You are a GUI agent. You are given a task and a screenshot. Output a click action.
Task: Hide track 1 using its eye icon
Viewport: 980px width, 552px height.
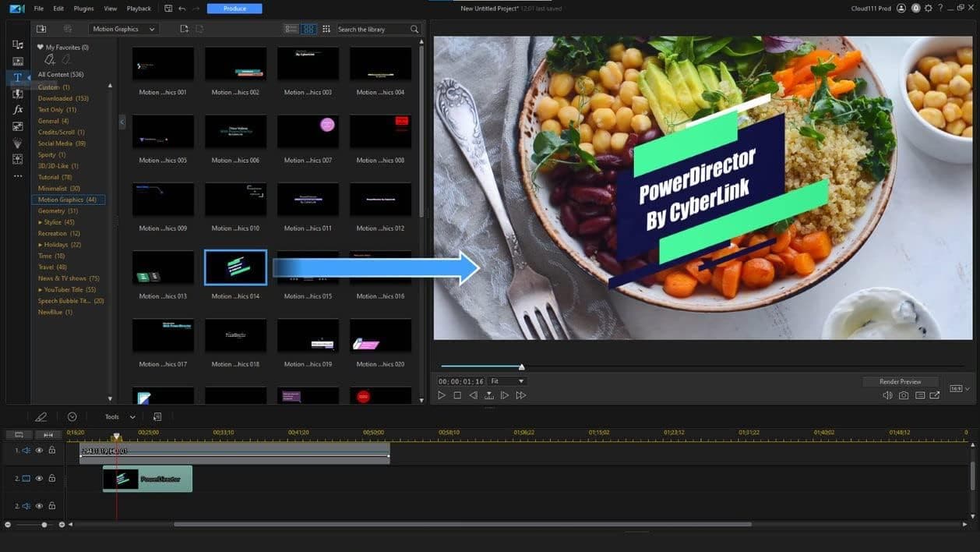point(39,450)
